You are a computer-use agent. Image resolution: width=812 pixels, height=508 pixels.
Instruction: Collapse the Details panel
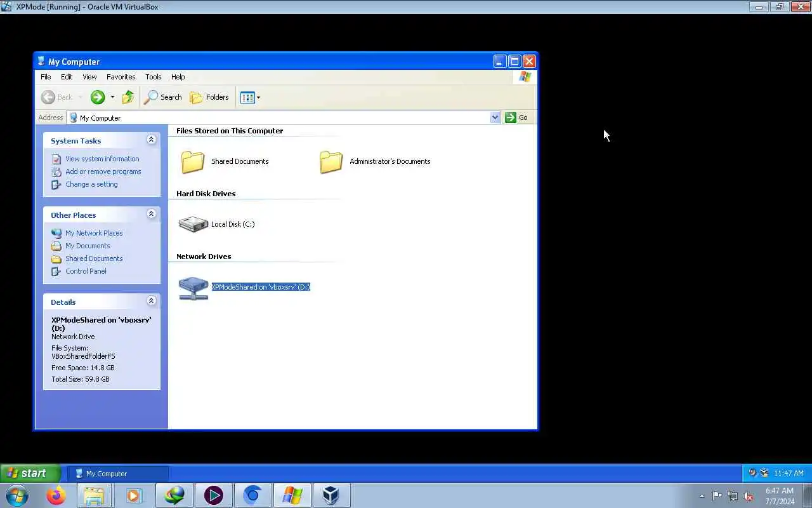coord(151,301)
